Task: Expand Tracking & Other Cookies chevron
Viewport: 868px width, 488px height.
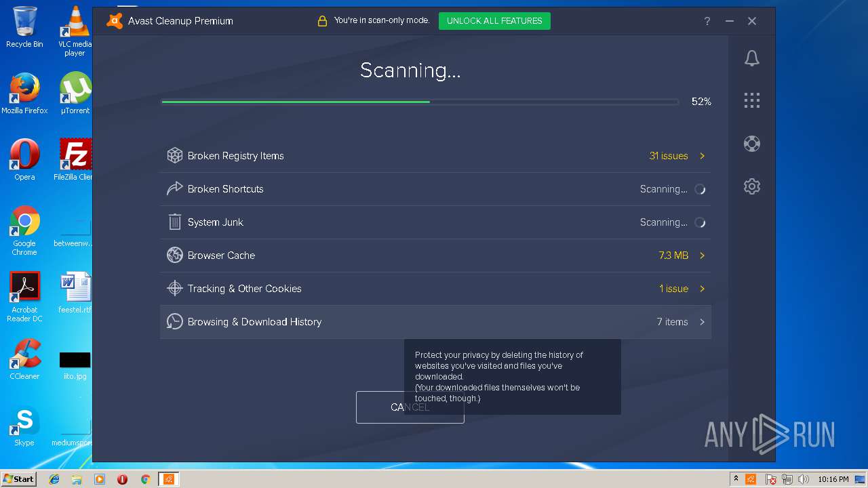Action: click(702, 289)
